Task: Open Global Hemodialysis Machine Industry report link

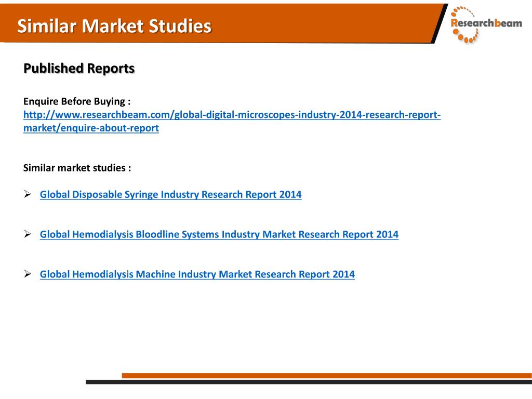Action: pyautogui.click(x=197, y=274)
